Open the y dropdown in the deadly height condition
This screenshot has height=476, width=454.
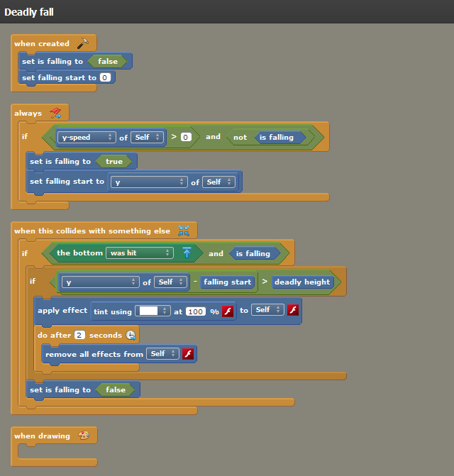101,282
